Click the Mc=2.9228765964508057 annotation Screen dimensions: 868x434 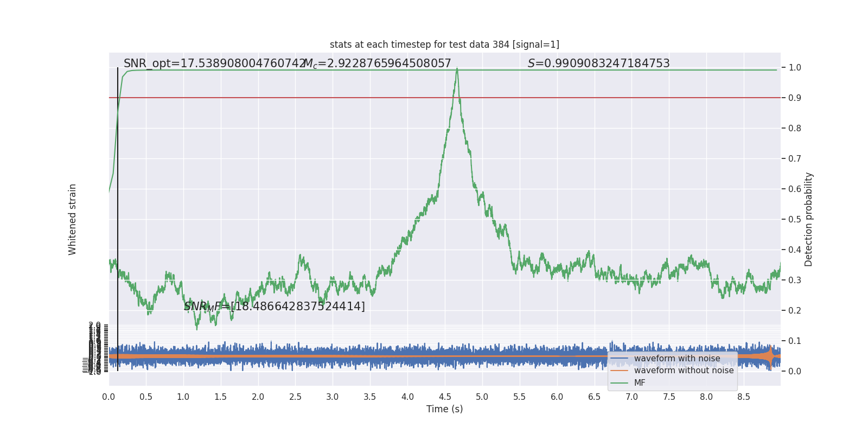[377, 63]
